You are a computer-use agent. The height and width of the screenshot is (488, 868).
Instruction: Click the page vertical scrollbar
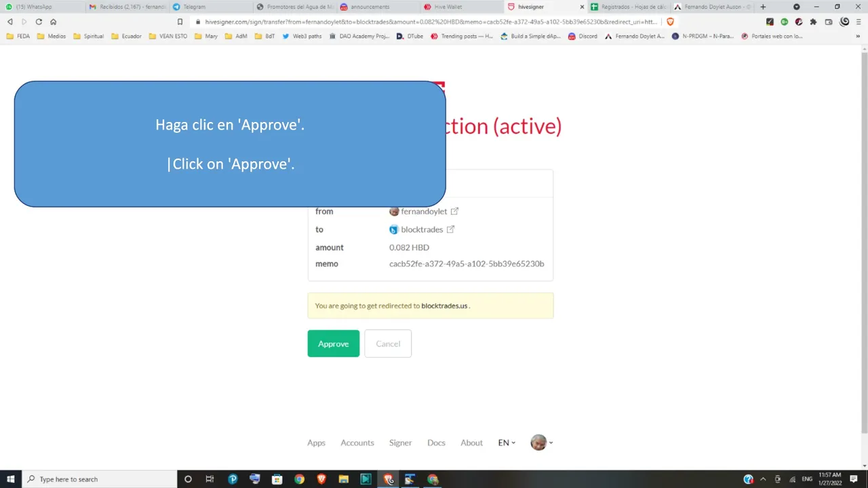tap(864, 243)
